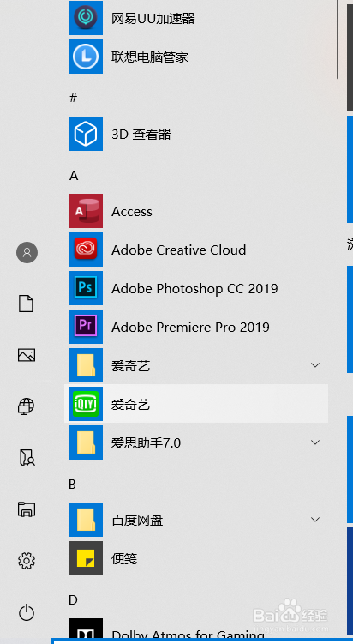Open the user account avatar
Screen dimensions: 353x644
click(x=27, y=252)
